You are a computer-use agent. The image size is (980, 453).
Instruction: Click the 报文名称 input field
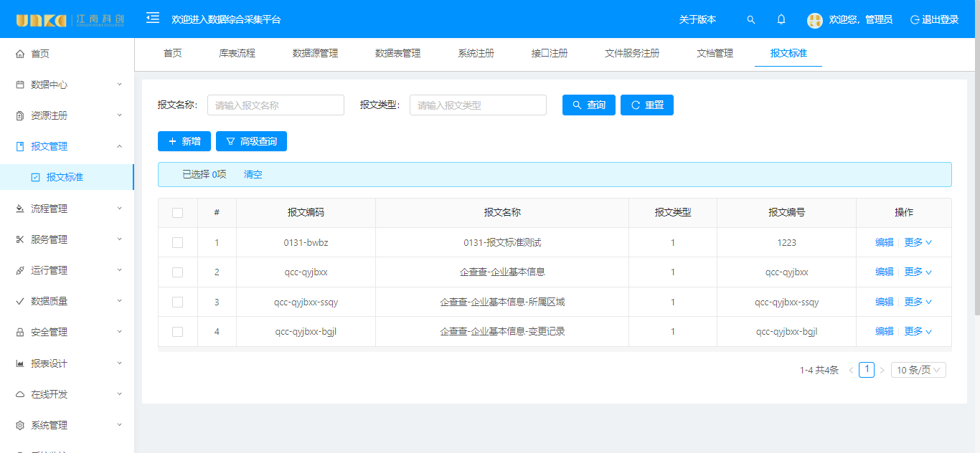[275, 105]
